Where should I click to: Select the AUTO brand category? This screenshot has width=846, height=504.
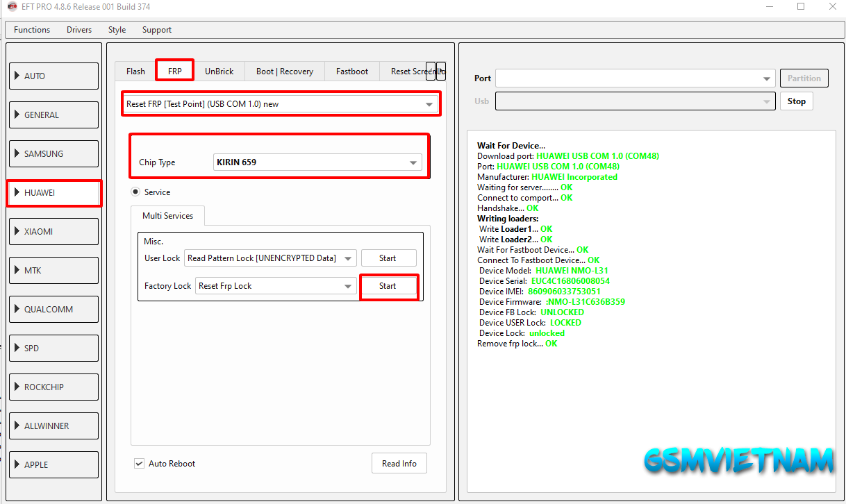(54, 76)
